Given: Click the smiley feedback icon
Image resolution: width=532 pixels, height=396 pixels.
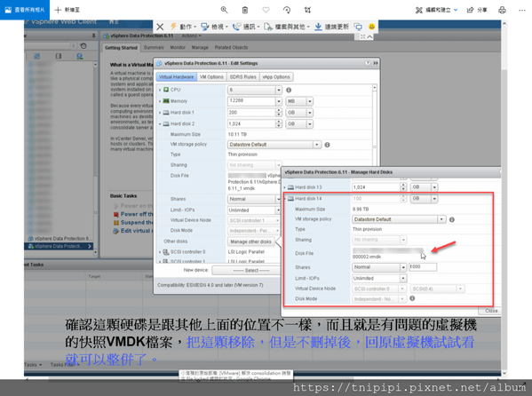Looking at the screenshot, I should (372, 27).
